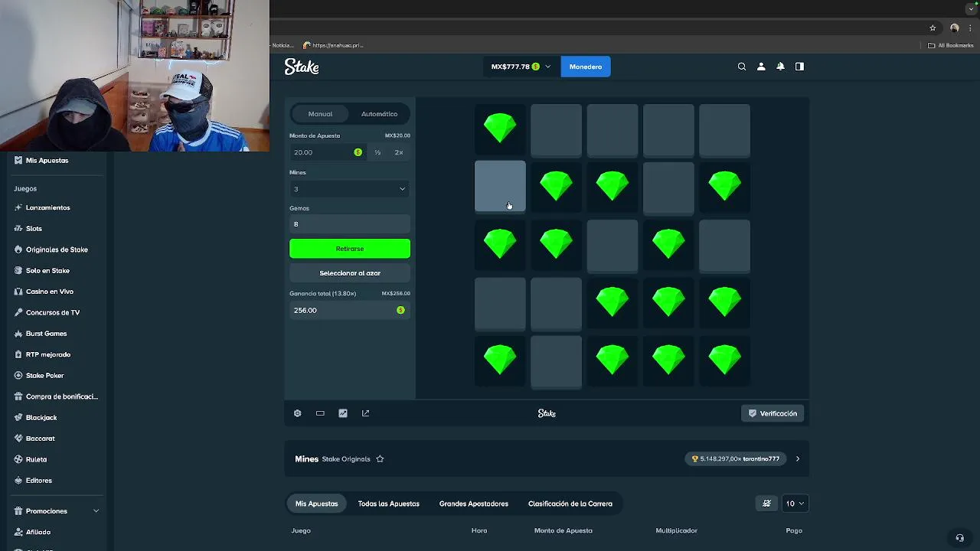Click the Multiplicador column header

click(x=676, y=530)
